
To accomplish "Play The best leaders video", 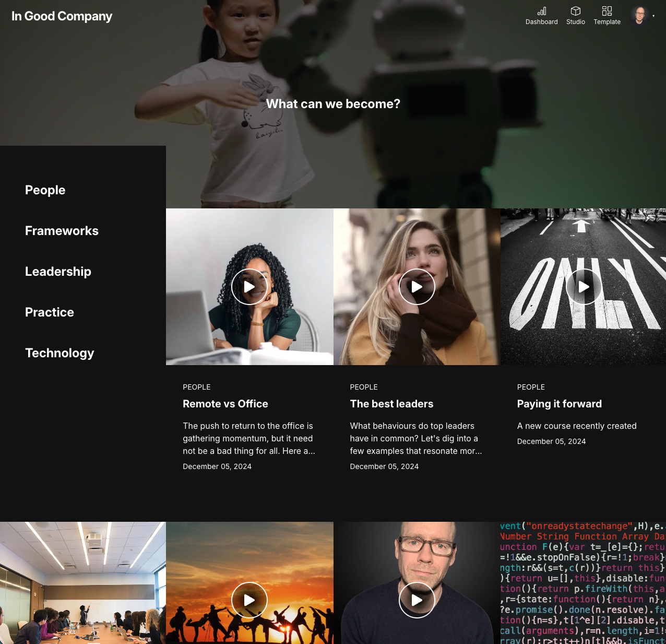I will (x=417, y=287).
